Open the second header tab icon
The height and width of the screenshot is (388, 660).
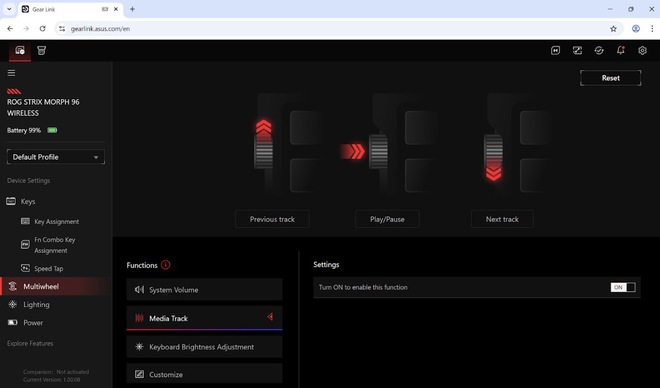coord(41,50)
